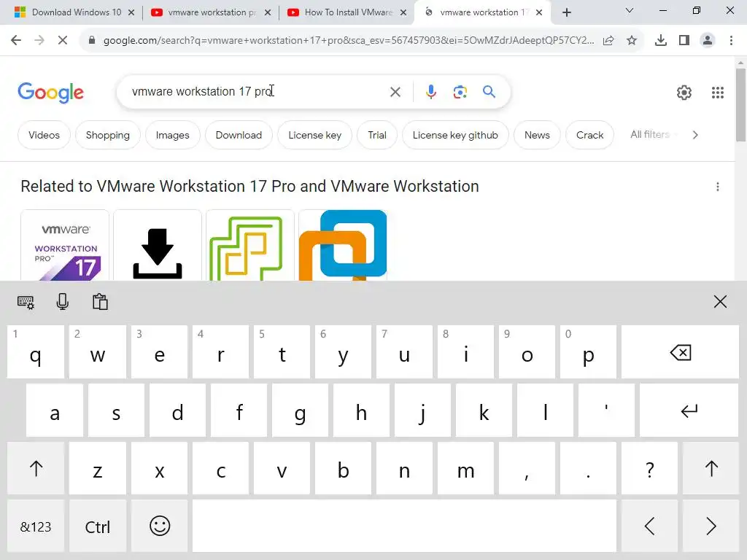
Task: Open the emoji keyboard panel
Action: [160, 526]
